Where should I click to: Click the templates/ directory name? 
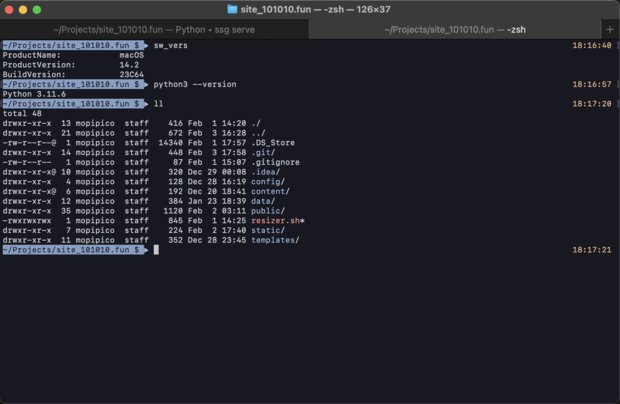[276, 240]
